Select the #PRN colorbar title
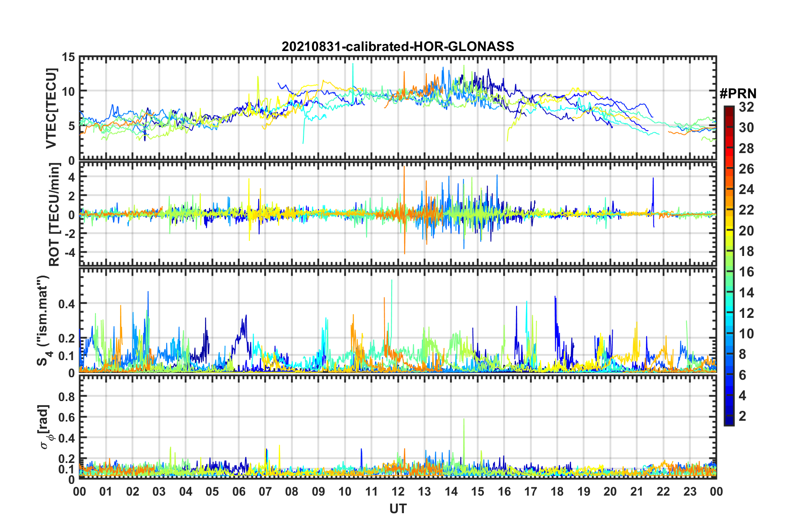The image size is (796, 532). [737, 94]
